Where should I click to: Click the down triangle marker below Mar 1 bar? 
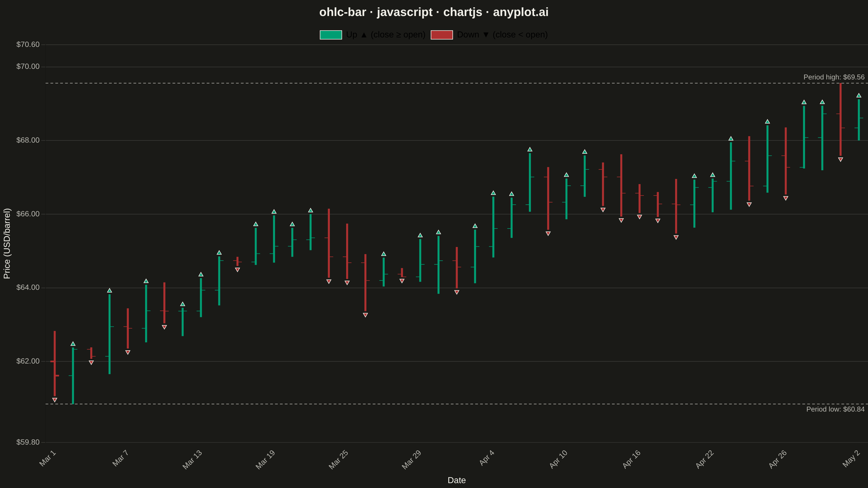[x=55, y=400]
